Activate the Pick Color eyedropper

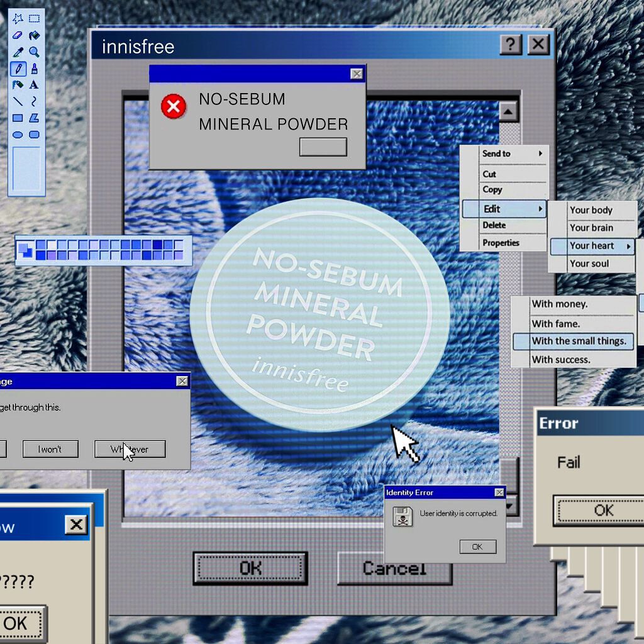click(x=18, y=52)
